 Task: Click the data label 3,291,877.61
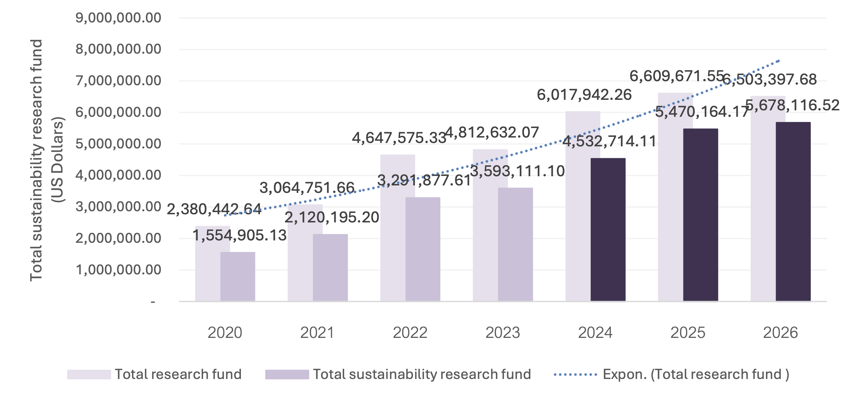pos(424,180)
